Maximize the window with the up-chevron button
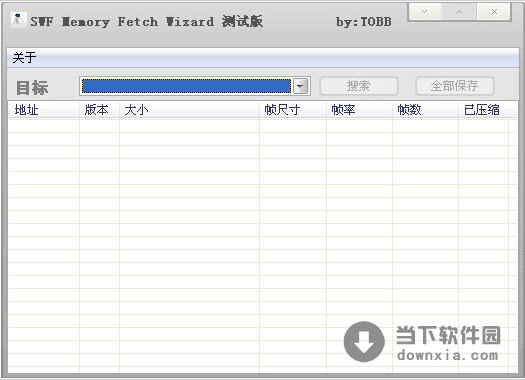 (x=459, y=11)
